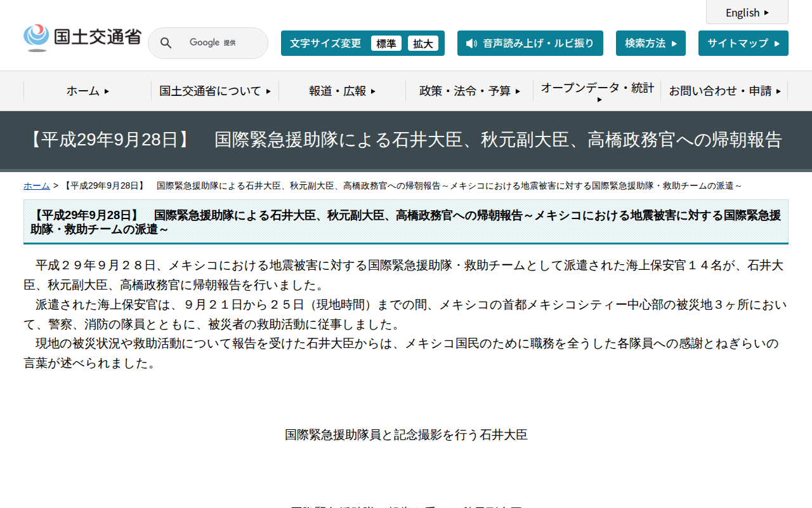Select 標準 text size option
This screenshot has height=508, width=812.
click(x=386, y=43)
